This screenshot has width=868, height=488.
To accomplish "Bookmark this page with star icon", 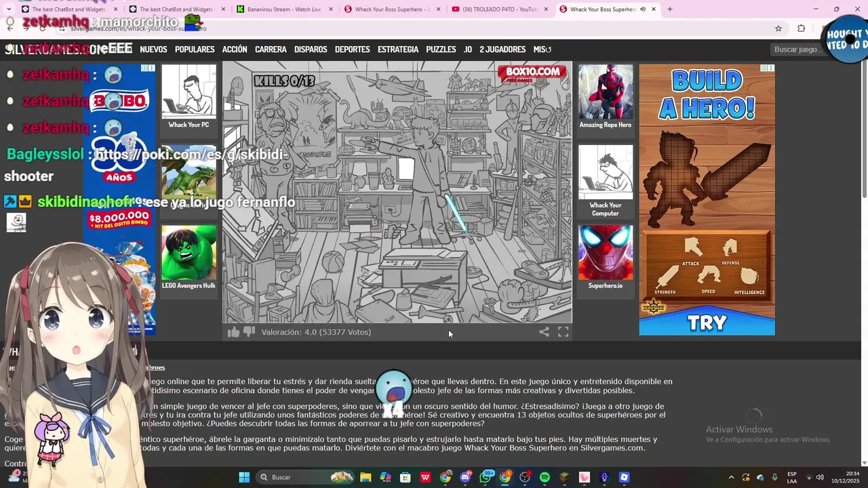I will tap(778, 28).
